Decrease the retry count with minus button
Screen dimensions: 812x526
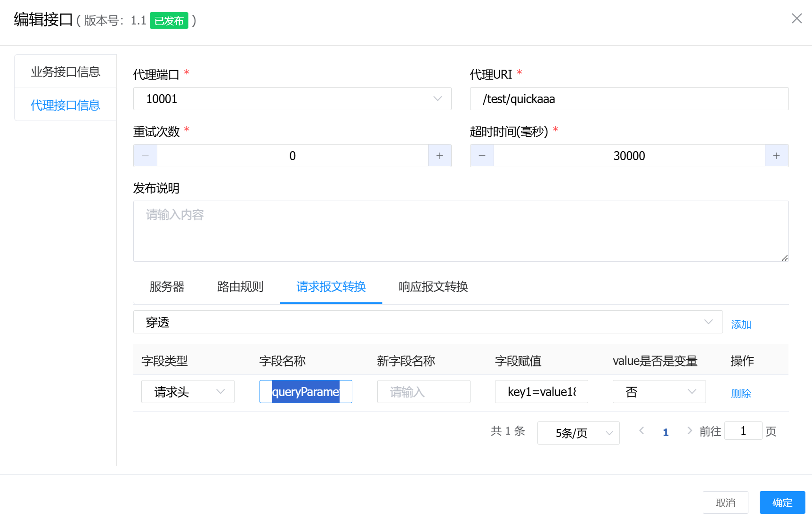point(146,156)
